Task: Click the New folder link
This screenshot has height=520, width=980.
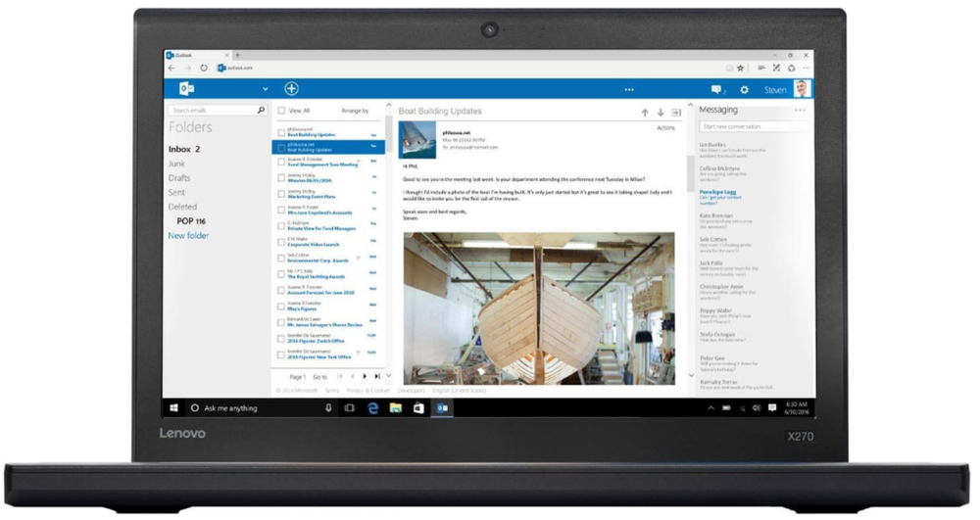Action: 188,235
